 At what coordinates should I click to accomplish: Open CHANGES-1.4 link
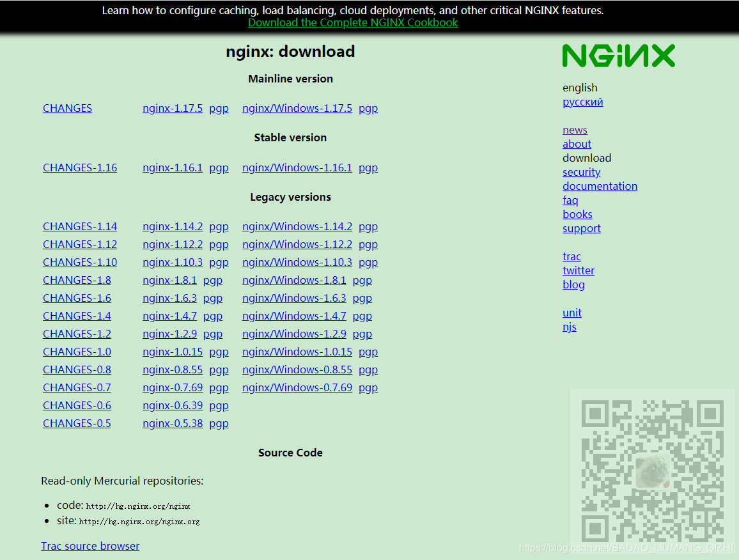tap(77, 316)
